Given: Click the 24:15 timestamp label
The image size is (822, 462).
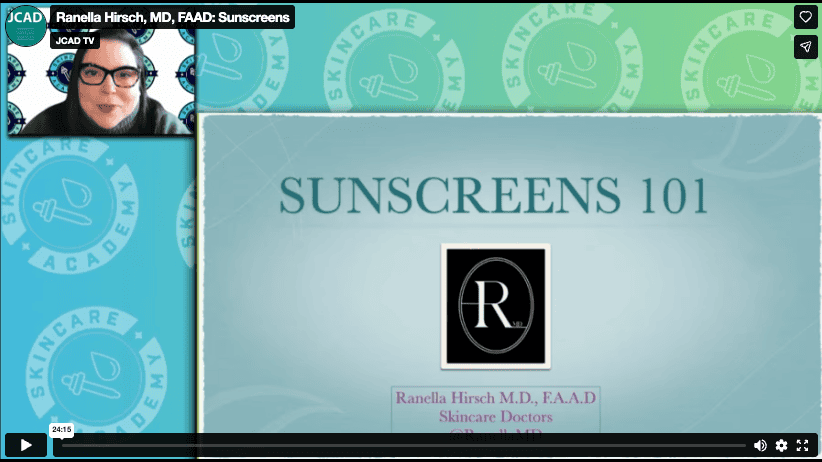Looking at the screenshot, I should (62, 429).
